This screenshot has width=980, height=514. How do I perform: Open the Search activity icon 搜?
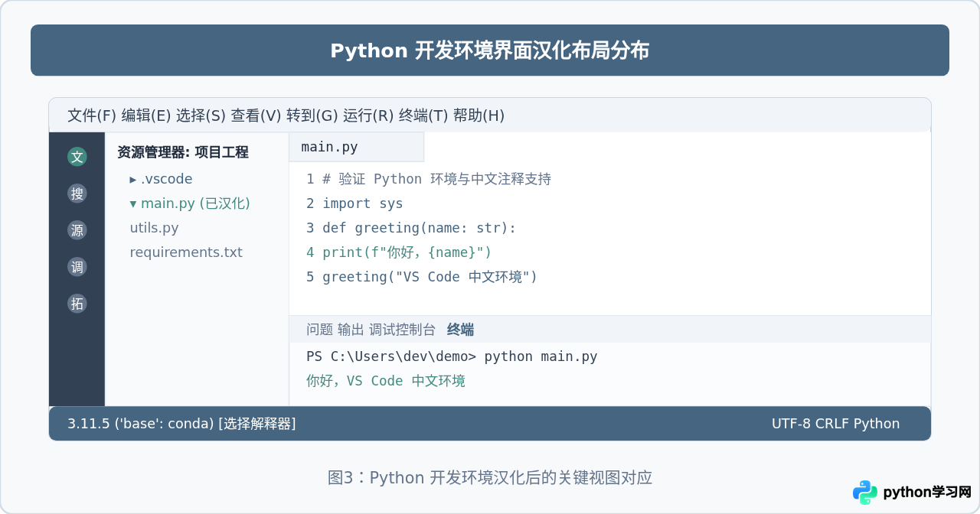(x=77, y=194)
